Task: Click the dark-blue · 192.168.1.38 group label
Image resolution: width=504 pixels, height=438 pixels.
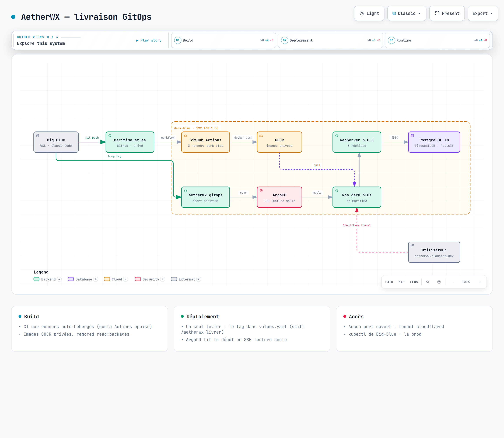Action: click(x=196, y=128)
